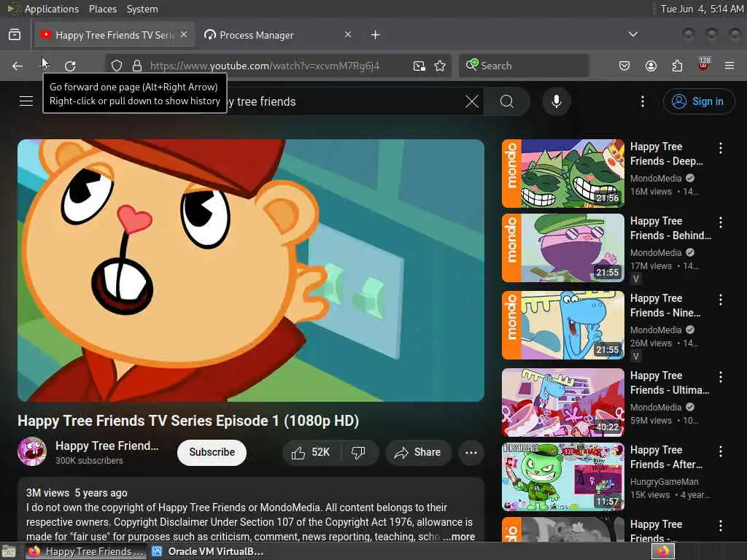Open the channel avatar under the video
The height and width of the screenshot is (560, 747).
(x=32, y=451)
